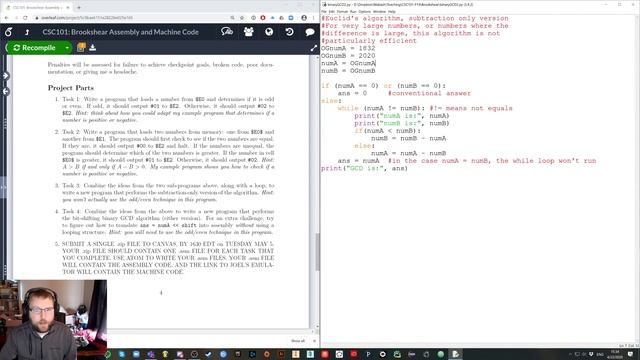Open the Options menu in IDLE
The height and width of the screenshot is (360, 640).
pos(364,12)
